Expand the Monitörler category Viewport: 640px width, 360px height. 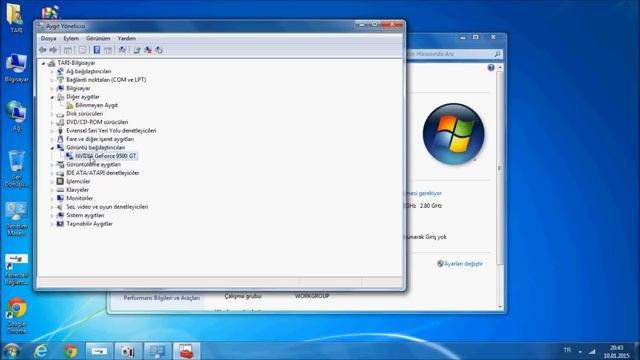point(52,198)
